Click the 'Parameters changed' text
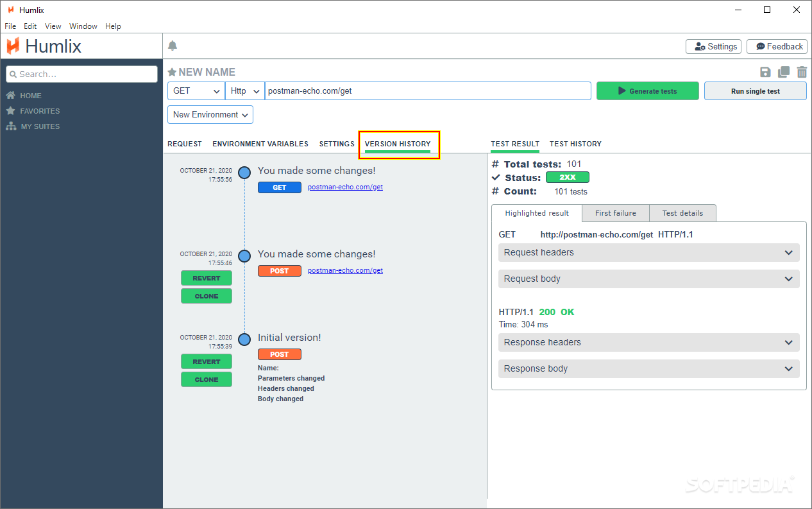Screen dimensions: 812x509 291,378
